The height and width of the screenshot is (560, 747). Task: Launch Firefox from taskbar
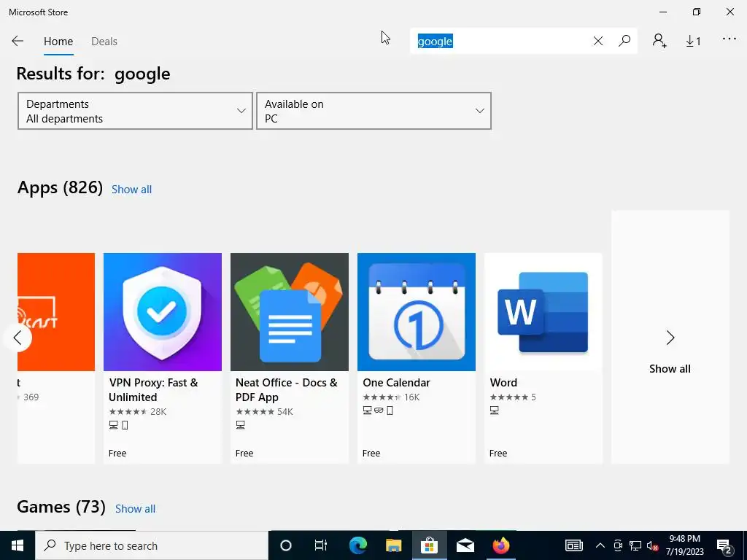coord(500,545)
